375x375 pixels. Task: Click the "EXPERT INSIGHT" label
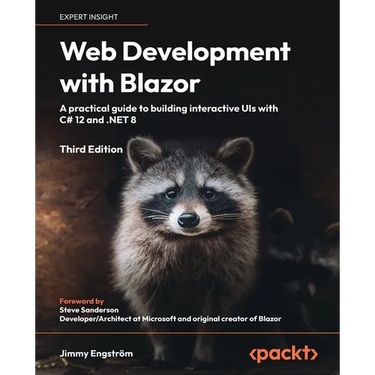click(x=89, y=17)
